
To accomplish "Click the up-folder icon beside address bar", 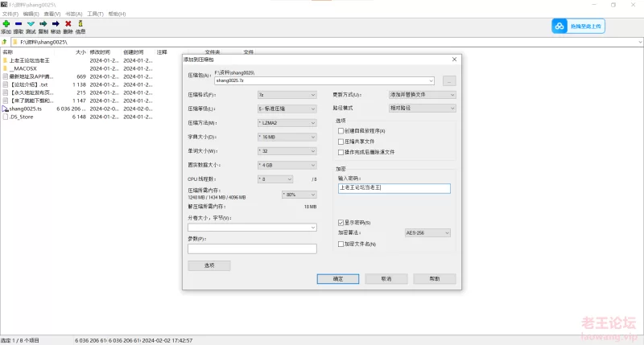I will pos(6,41).
